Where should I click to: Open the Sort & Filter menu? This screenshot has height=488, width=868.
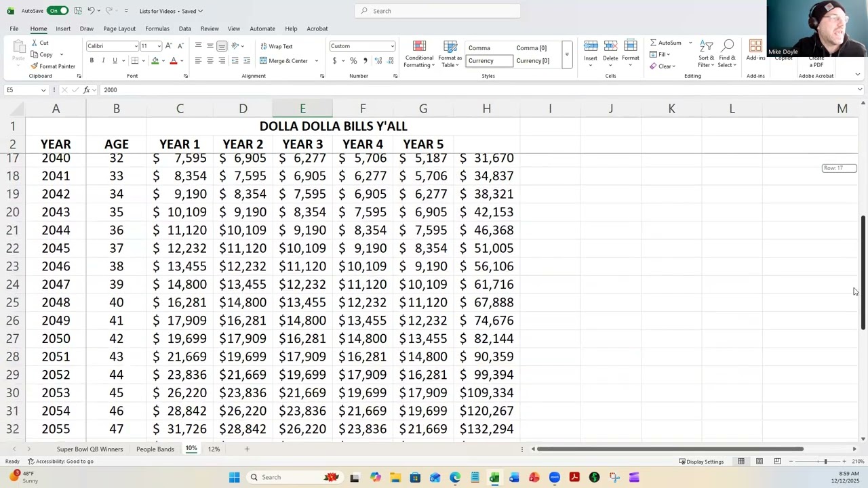706,54
